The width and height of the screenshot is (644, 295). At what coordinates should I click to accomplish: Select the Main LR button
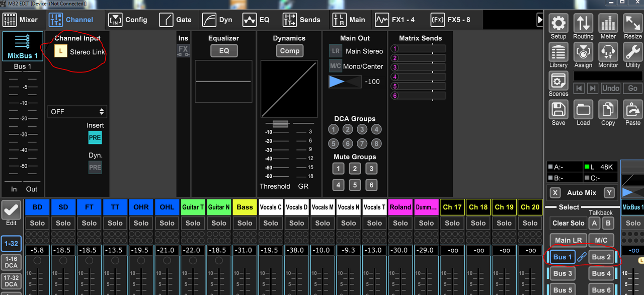click(568, 240)
